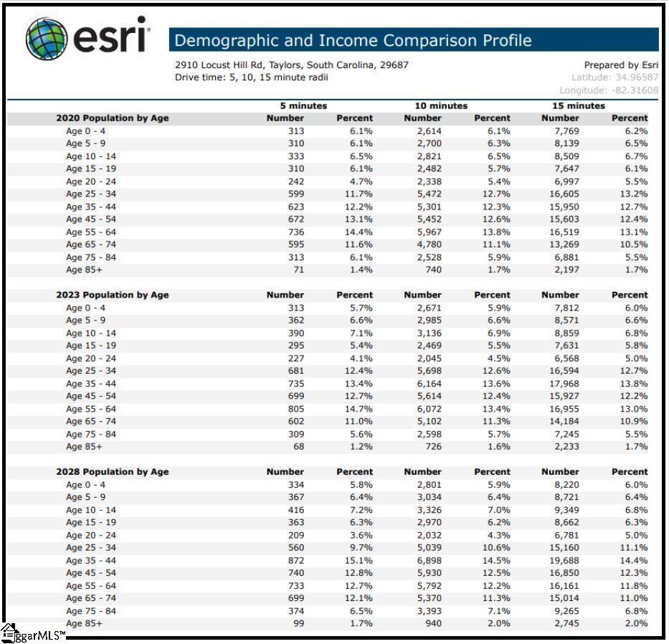The image size is (669, 644).
Task: Click the 15 minutes column heading
Action: (x=578, y=105)
